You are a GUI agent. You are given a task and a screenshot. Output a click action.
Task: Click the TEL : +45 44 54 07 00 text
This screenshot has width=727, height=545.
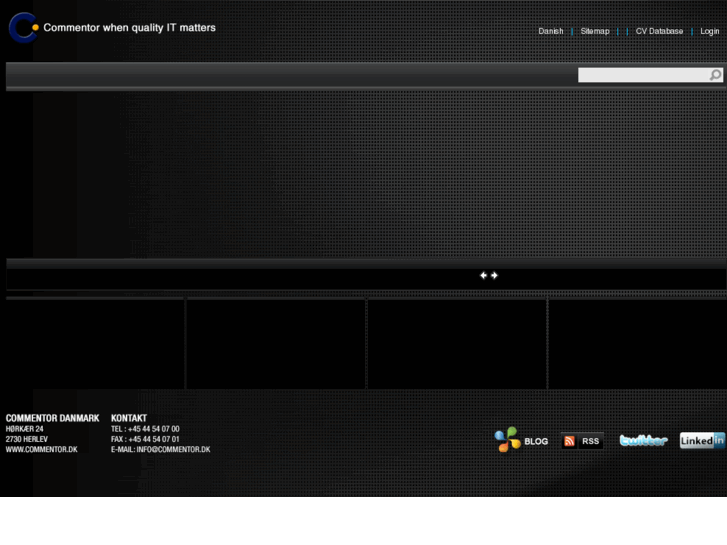point(145,429)
